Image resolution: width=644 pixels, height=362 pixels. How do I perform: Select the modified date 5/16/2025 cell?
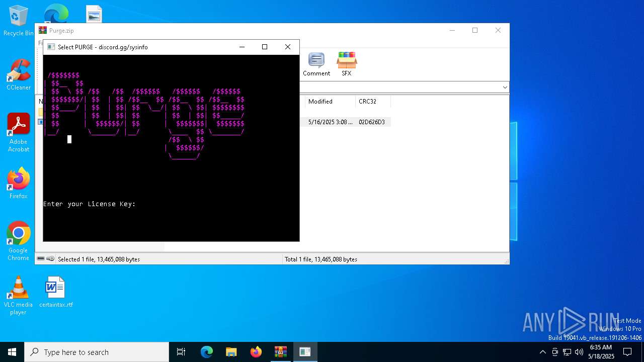330,122
